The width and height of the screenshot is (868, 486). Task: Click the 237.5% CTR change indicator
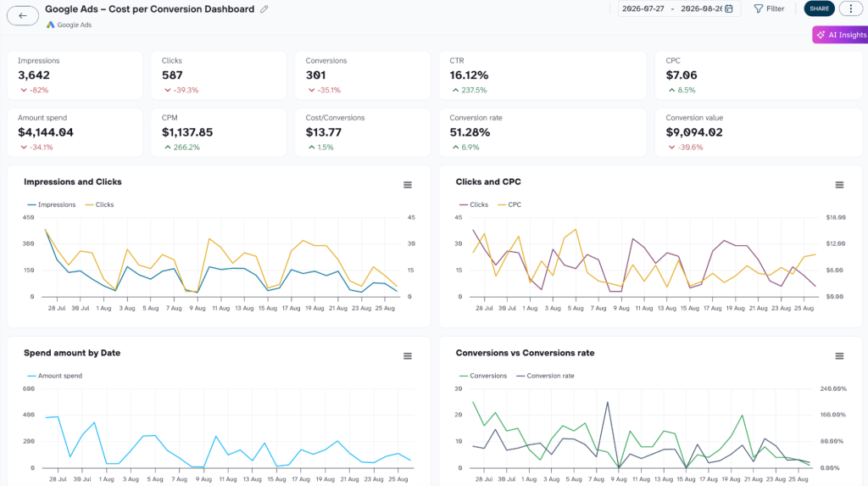coord(470,90)
